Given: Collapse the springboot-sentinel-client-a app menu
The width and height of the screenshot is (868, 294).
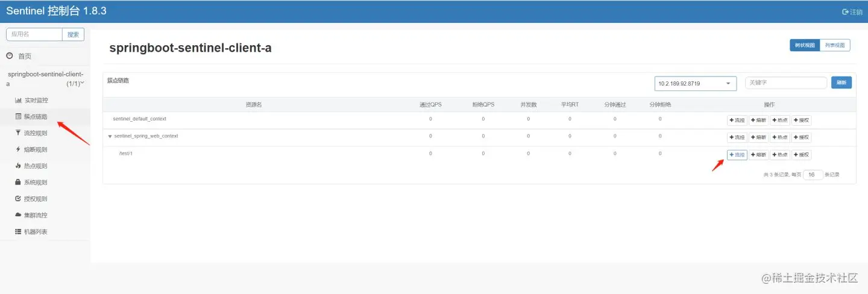Looking at the screenshot, I should 45,79.
